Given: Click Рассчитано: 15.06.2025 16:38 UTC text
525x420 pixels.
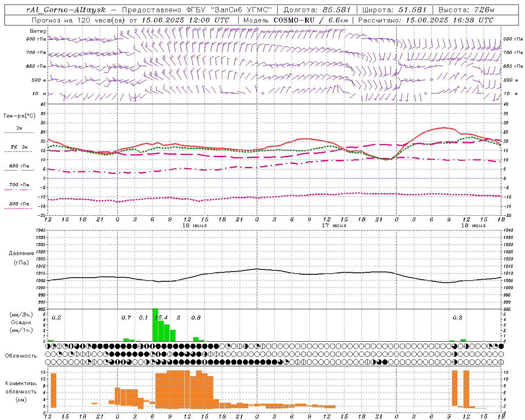Looking at the screenshot, I should [x=426, y=20].
